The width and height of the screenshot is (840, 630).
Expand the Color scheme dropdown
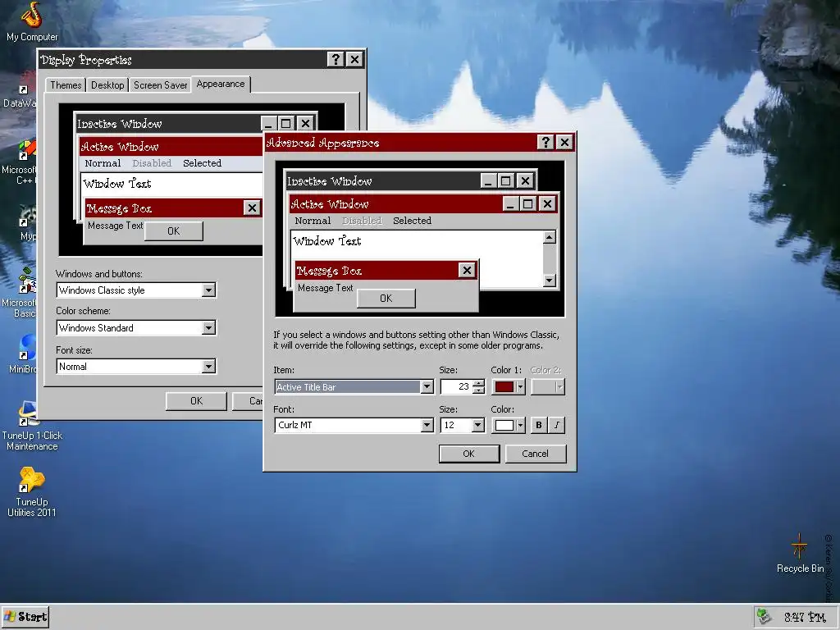[x=209, y=328]
